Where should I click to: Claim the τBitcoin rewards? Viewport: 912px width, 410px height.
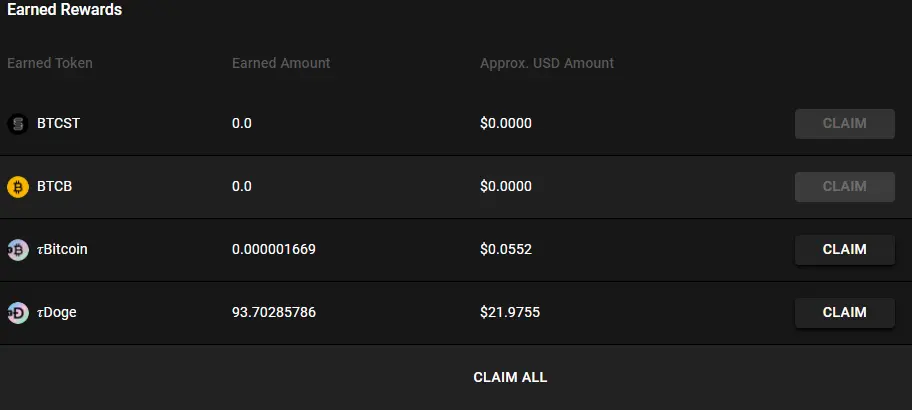845,249
